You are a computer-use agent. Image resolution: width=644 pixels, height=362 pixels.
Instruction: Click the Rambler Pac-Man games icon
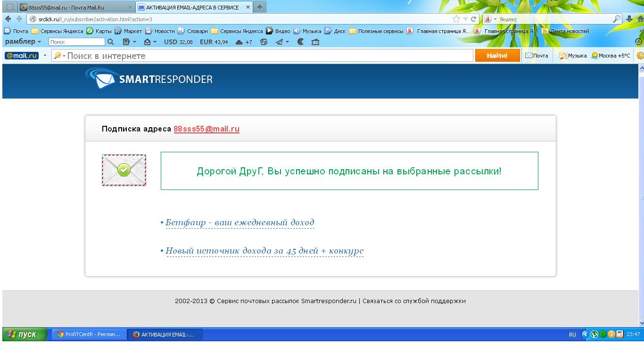(301, 42)
